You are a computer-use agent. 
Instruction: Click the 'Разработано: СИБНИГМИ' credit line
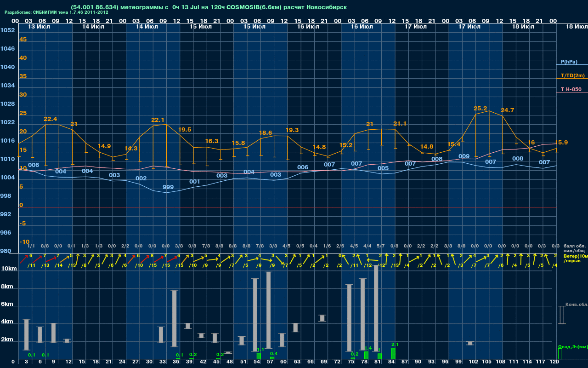(x=57, y=12)
